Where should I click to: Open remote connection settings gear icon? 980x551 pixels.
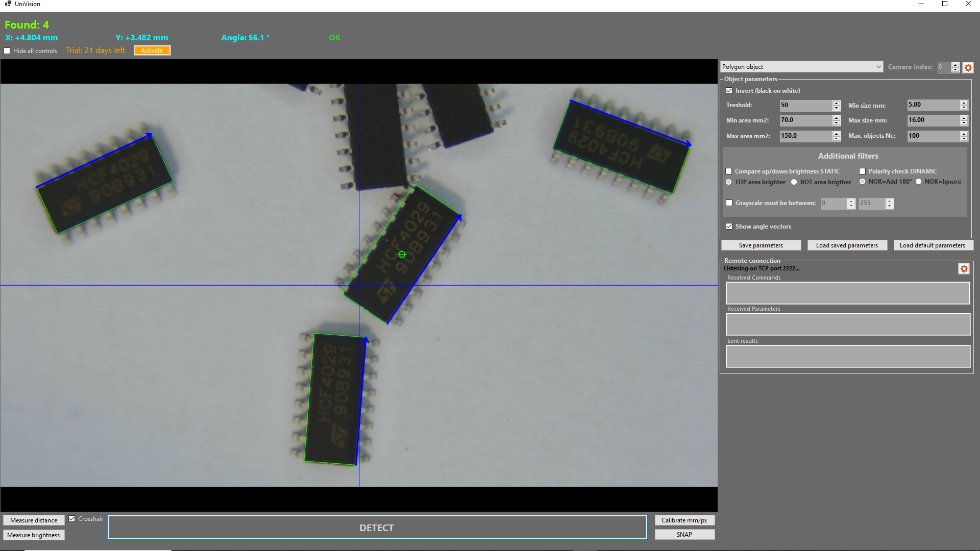pos(964,269)
